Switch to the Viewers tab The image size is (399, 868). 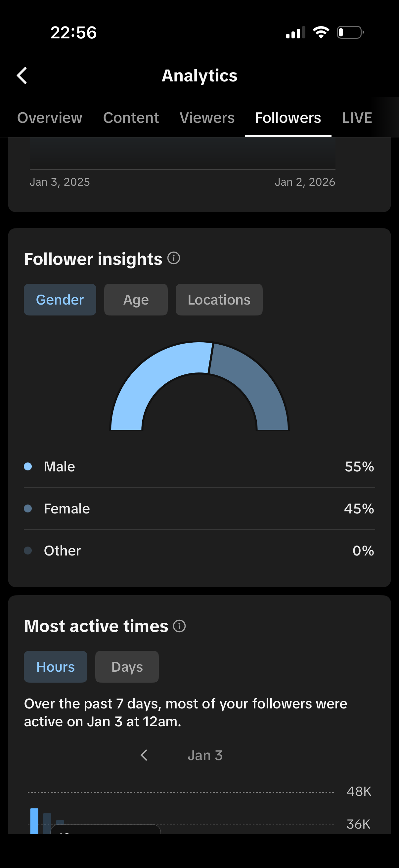[x=207, y=118]
